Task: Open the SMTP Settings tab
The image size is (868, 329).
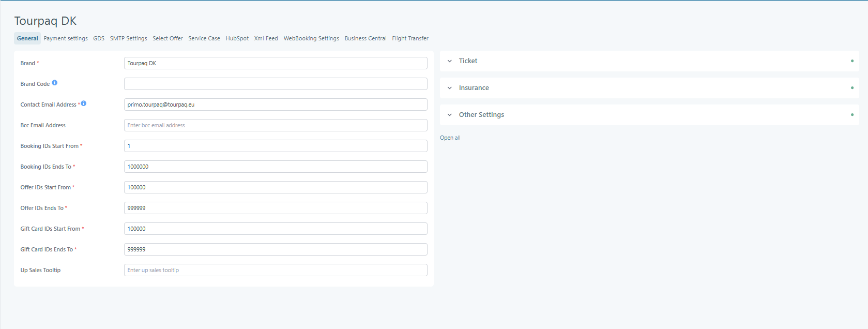Action: [128, 38]
